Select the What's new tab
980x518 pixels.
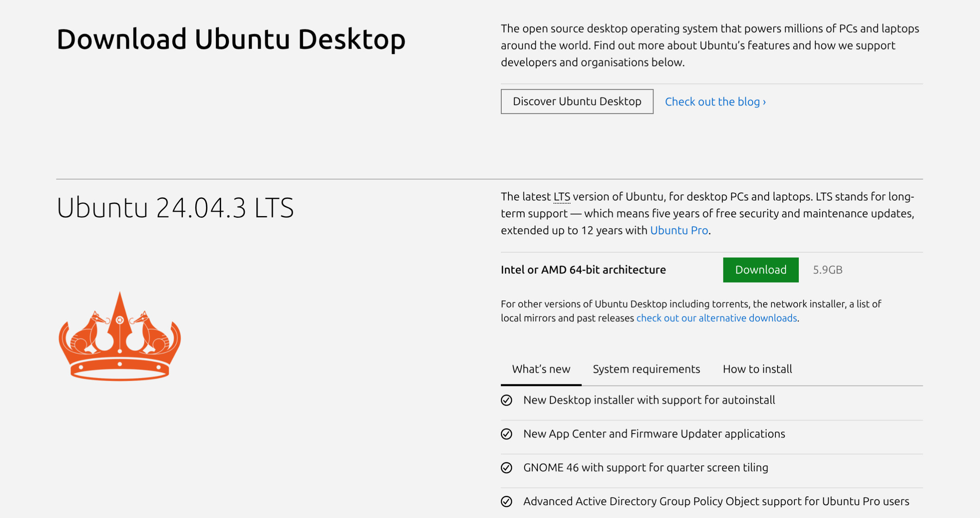click(541, 369)
